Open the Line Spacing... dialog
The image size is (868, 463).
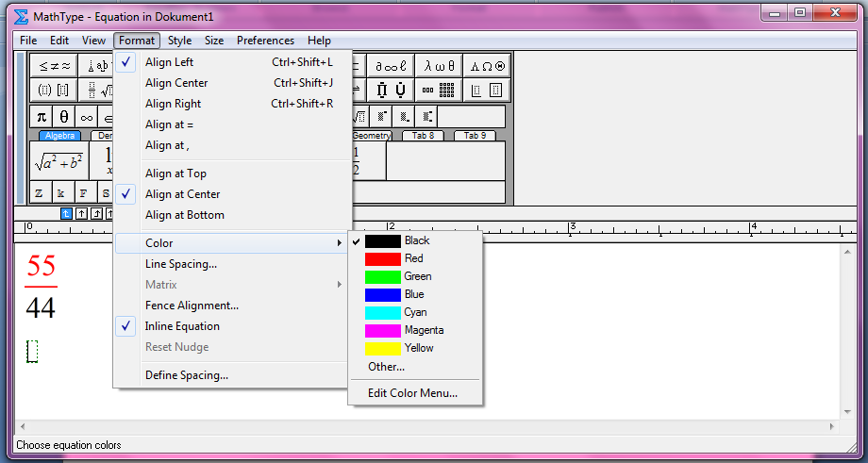coord(233,264)
